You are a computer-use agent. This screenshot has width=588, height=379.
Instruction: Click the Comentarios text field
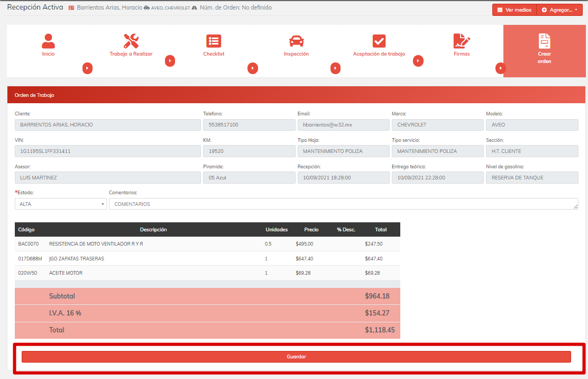[x=343, y=204]
